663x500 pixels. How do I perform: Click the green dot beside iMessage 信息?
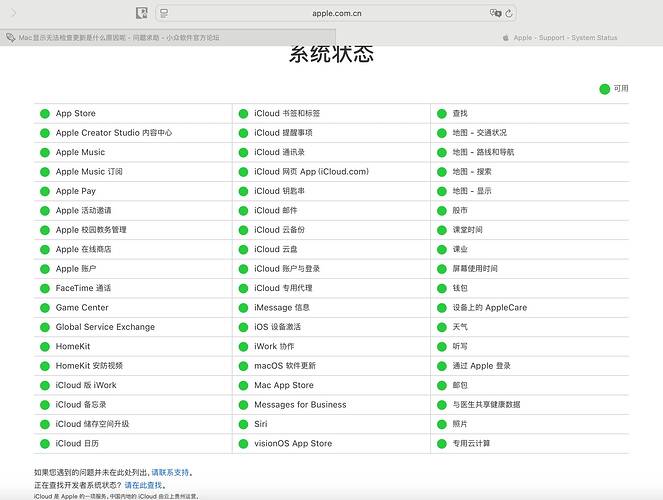coord(243,308)
